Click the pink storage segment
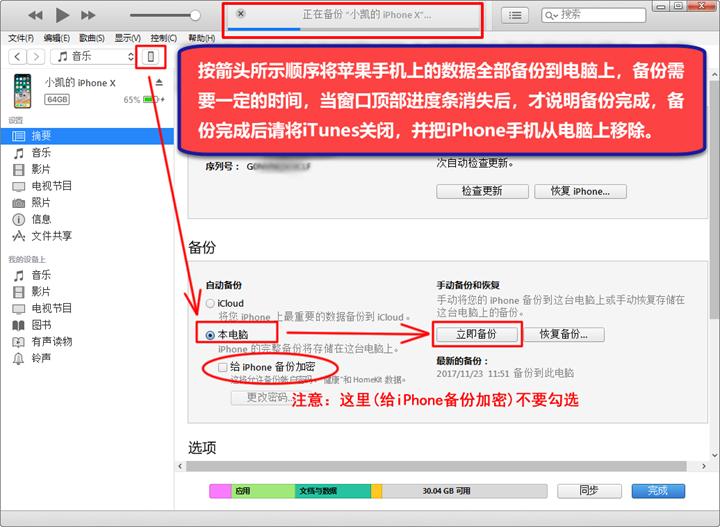 point(220,491)
